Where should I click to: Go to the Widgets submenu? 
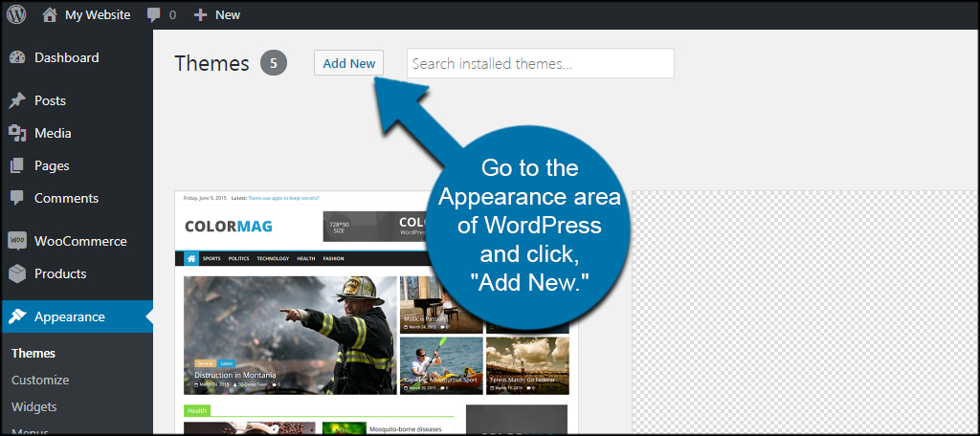pyautogui.click(x=34, y=406)
